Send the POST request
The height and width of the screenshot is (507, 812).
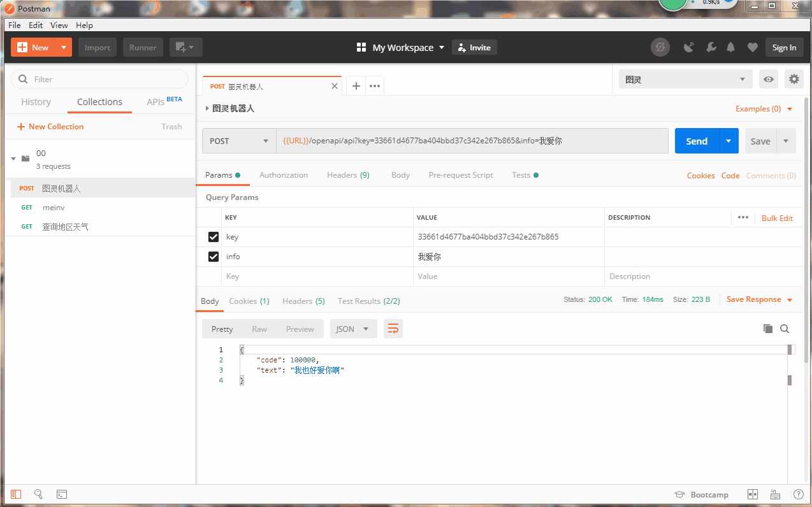[697, 141]
